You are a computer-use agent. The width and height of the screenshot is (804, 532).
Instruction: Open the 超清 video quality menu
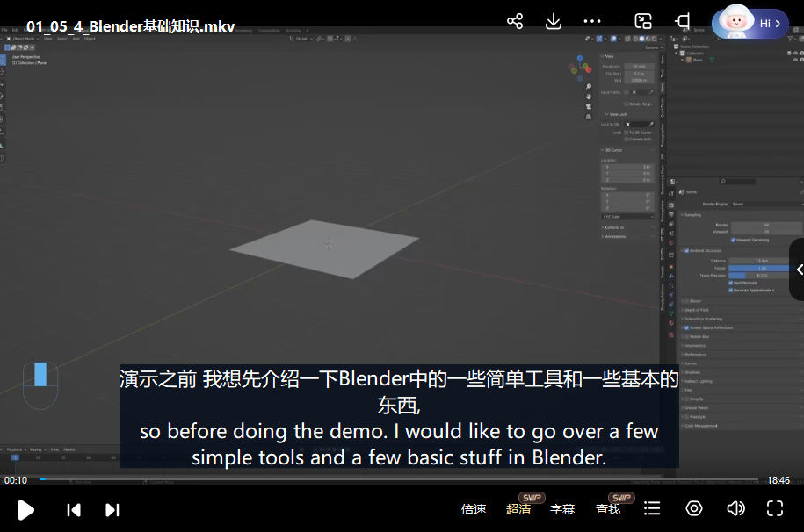pos(518,510)
